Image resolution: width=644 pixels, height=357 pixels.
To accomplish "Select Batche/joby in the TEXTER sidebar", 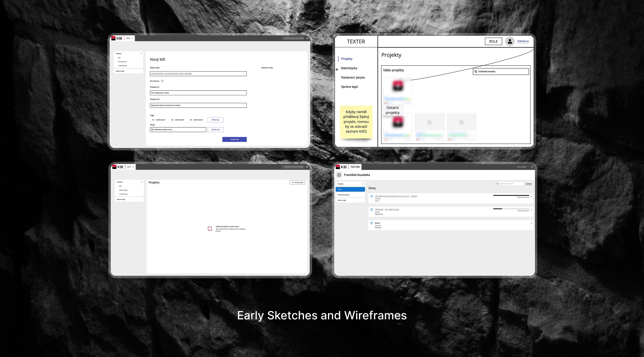I will (349, 68).
